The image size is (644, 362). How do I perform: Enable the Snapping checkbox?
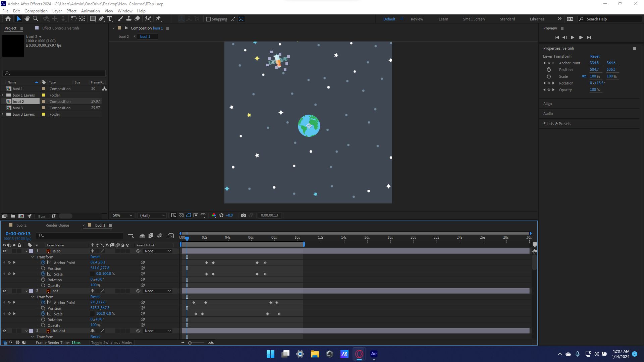pyautogui.click(x=208, y=19)
